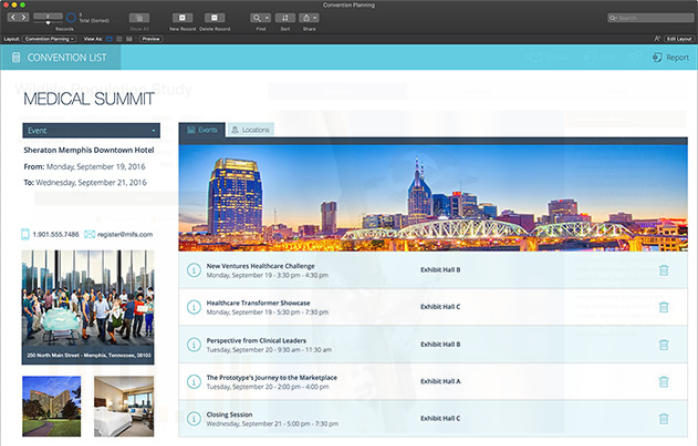
Task: Click the Convention List clipboard icon
Action: click(x=16, y=57)
